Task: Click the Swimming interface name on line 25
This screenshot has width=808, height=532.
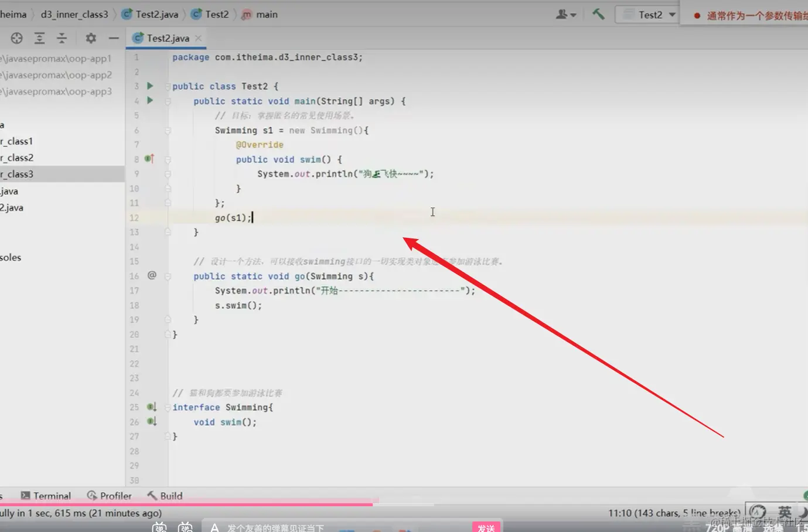Action: (247, 407)
